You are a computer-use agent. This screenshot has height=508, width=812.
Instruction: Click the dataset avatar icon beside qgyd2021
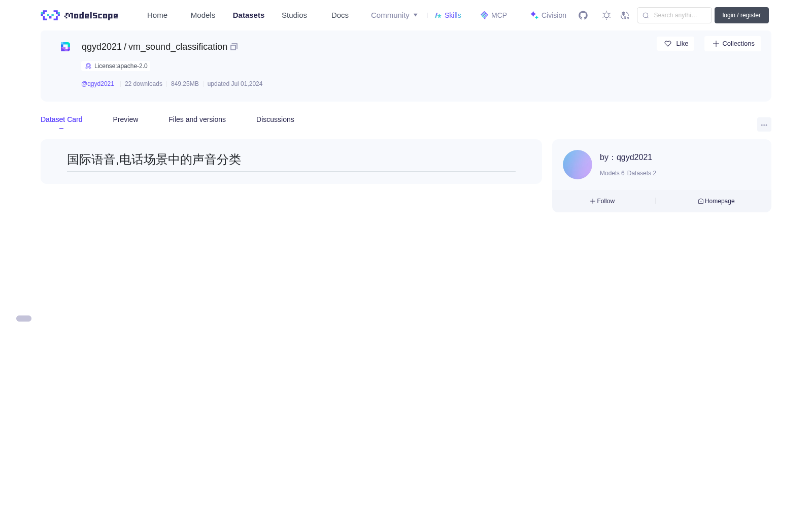pyautogui.click(x=65, y=47)
